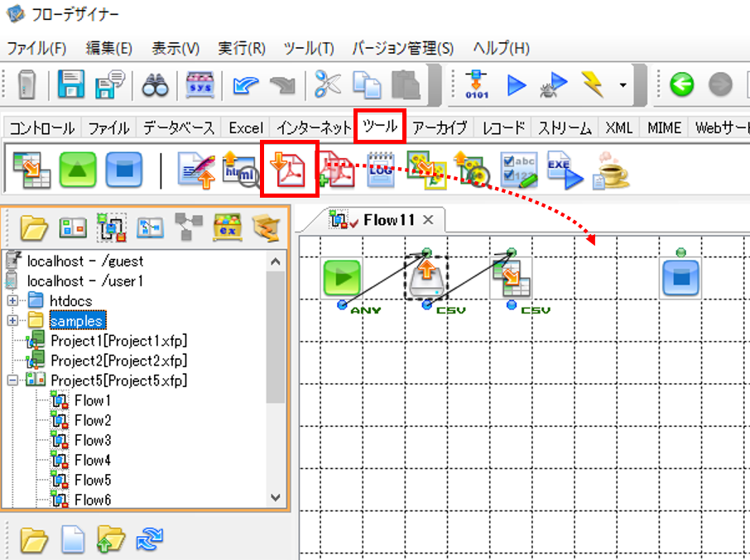Image resolution: width=750 pixels, height=560 pixels.
Task: Open the dropdown arrow beside the lightning icon
Action: tap(623, 85)
